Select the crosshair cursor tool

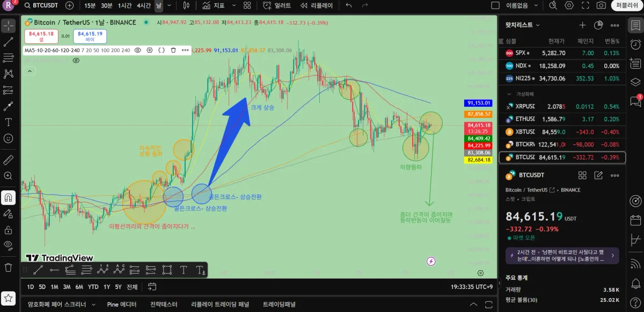tap(8, 26)
